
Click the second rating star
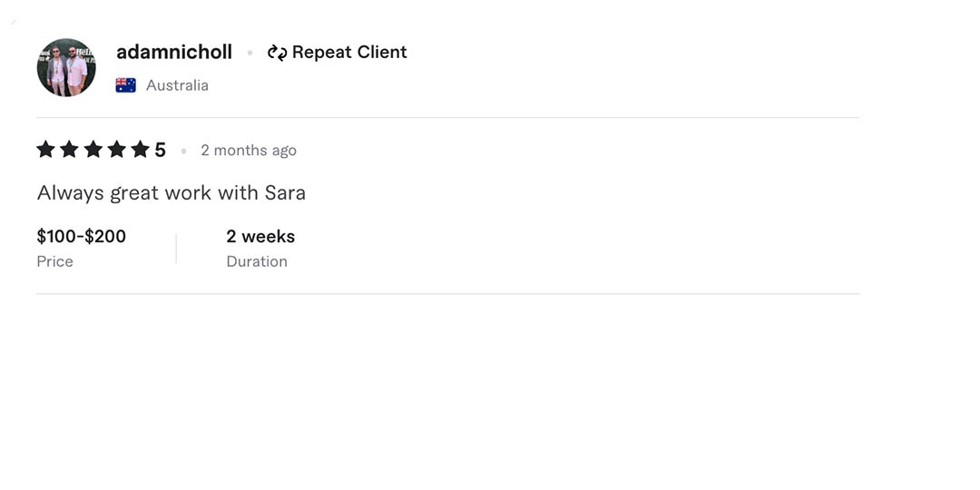click(70, 150)
